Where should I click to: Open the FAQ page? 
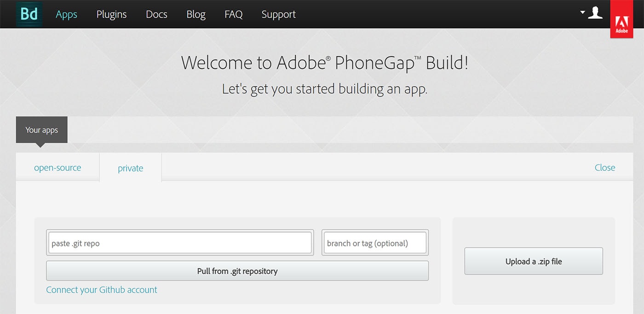coord(233,14)
